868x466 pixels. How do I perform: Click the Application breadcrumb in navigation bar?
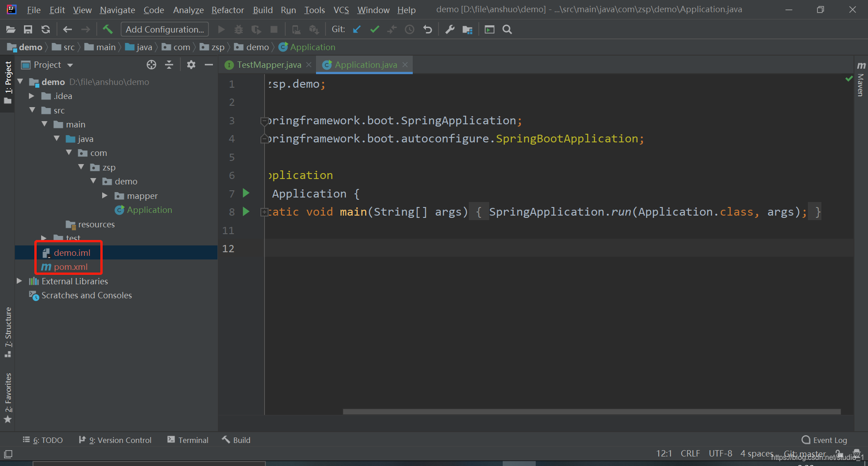[x=307, y=47]
